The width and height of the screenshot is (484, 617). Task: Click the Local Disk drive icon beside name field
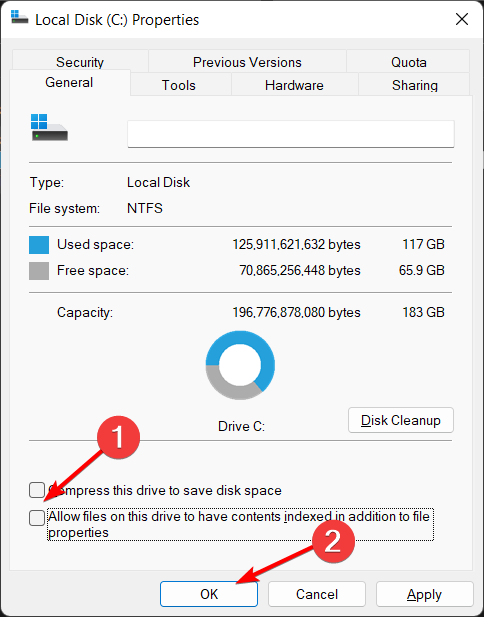pos(49,127)
